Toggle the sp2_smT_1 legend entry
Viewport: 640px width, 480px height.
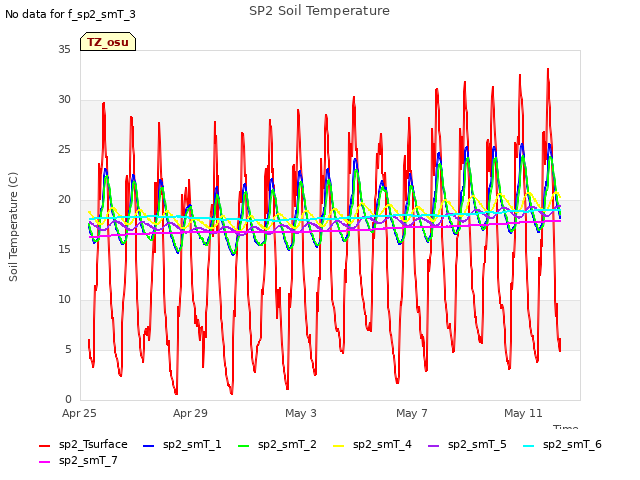pyautogui.click(x=182, y=444)
